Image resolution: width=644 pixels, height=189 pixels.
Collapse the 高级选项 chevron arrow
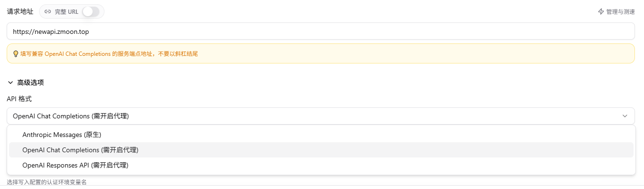point(10,83)
